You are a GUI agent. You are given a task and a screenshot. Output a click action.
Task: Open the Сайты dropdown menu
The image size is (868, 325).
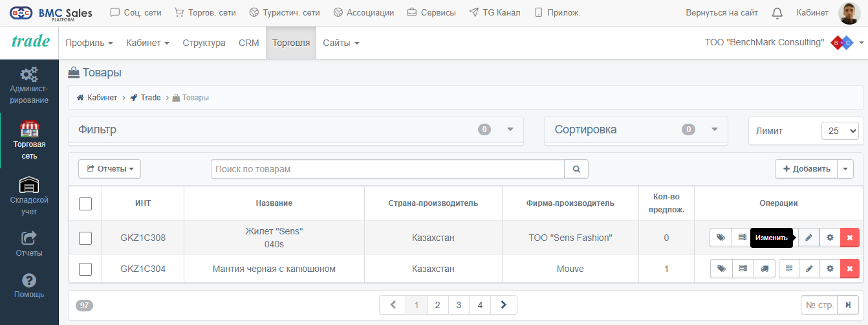point(341,43)
